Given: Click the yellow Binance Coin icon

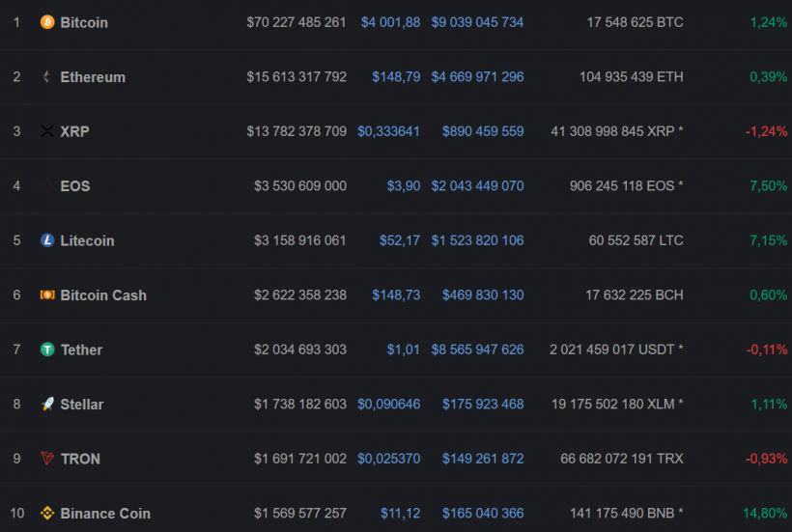Looking at the screenshot, I should coord(47,514).
